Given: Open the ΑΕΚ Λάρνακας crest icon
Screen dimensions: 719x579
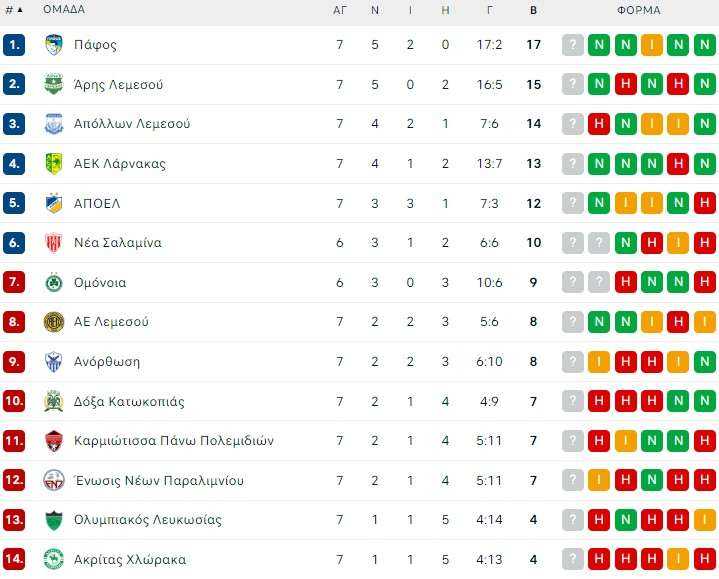Looking at the screenshot, I should click(54, 164).
